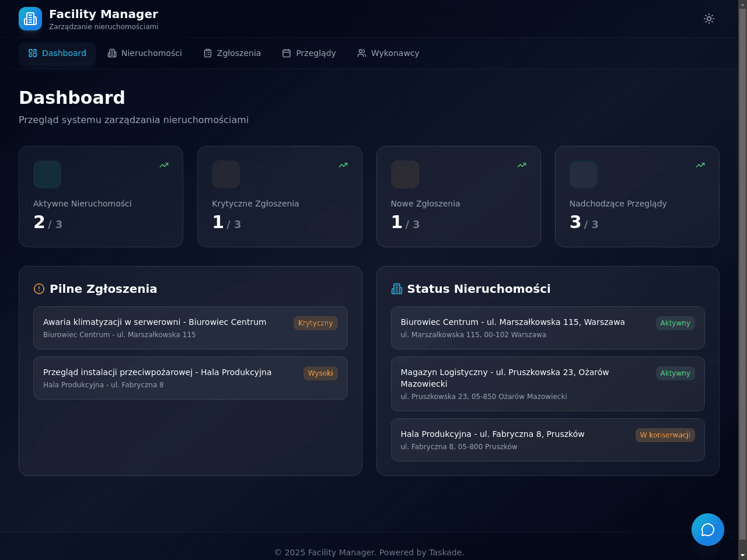The image size is (747, 560).
Task: Click trend arrow on Aktywne Nieruchomości card
Action: [x=164, y=165]
